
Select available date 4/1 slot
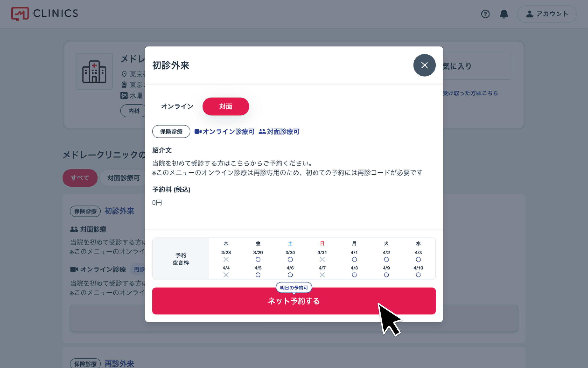click(x=354, y=259)
